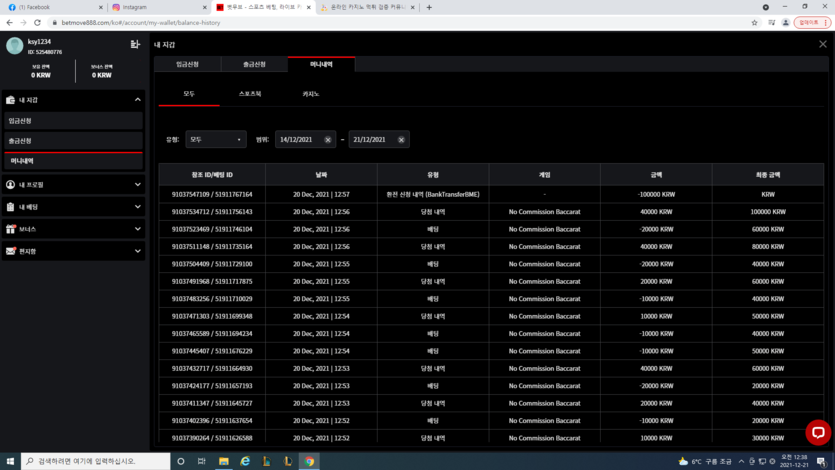This screenshot has width=835, height=470.
Task: Click the browser forward arrow
Action: [23, 22]
